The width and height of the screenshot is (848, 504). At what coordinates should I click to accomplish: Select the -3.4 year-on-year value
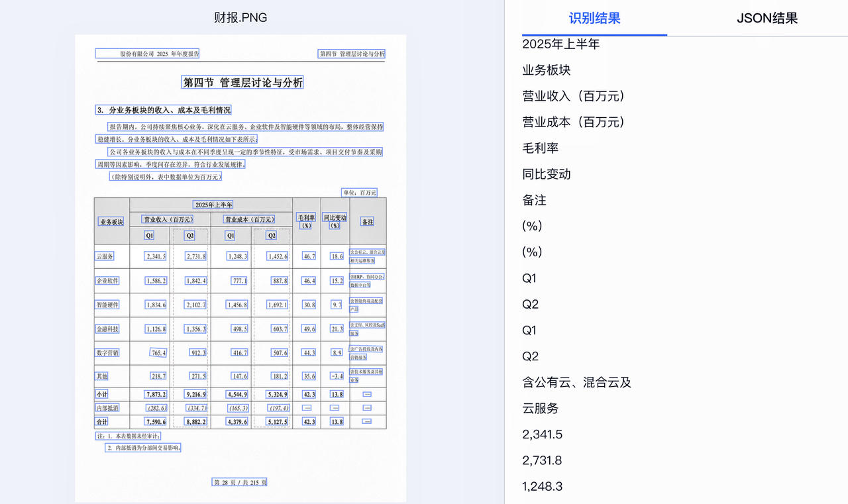(x=337, y=376)
